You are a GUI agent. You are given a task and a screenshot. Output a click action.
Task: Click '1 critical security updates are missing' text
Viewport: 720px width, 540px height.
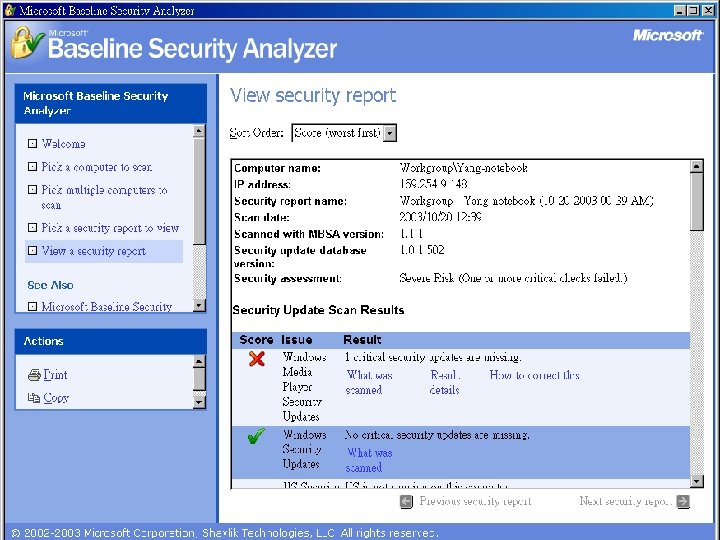click(433, 357)
